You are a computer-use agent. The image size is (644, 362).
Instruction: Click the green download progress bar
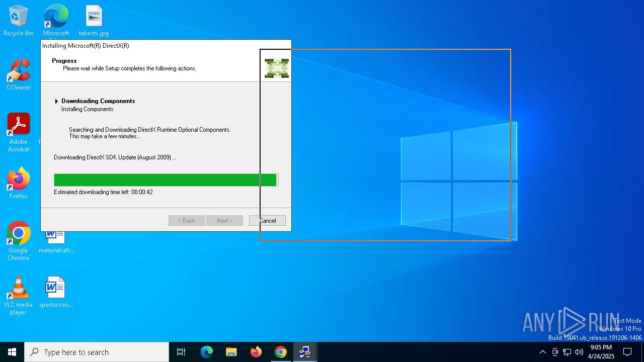coord(166,180)
